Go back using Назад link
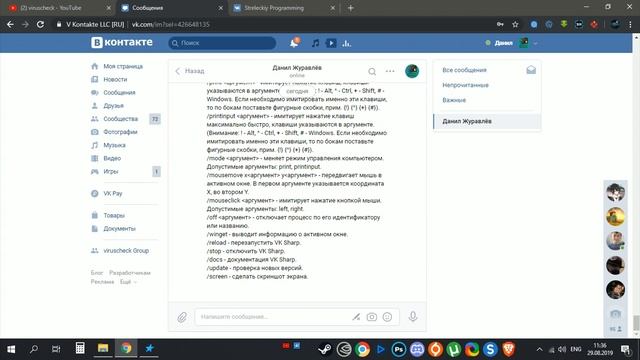This screenshot has height=360, width=640. (190, 71)
